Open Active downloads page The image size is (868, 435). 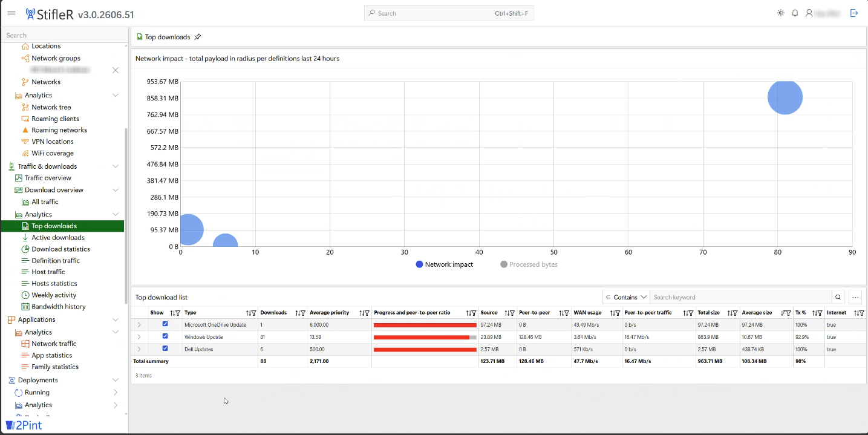[x=58, y=237]
